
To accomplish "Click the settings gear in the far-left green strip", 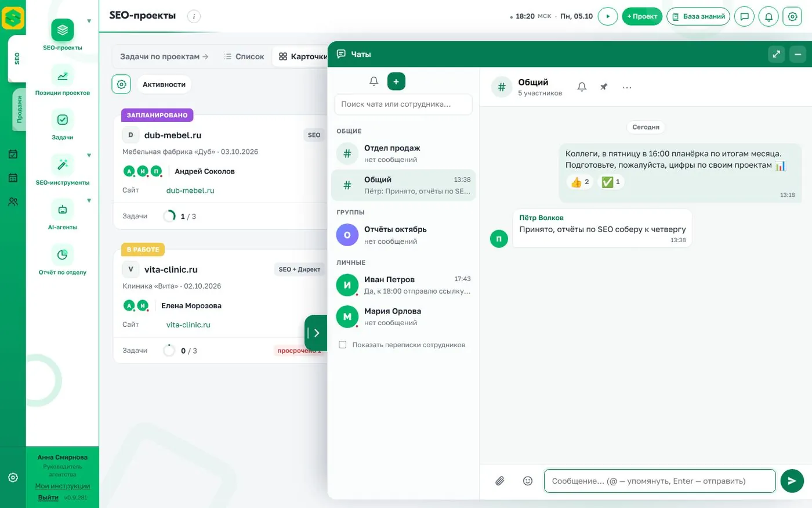I will [x=13, y=477].
